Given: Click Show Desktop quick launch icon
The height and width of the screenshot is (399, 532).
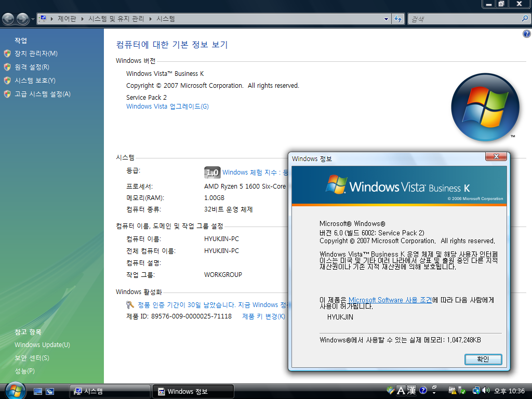Looking at the screenshot, I should point(38,391).
